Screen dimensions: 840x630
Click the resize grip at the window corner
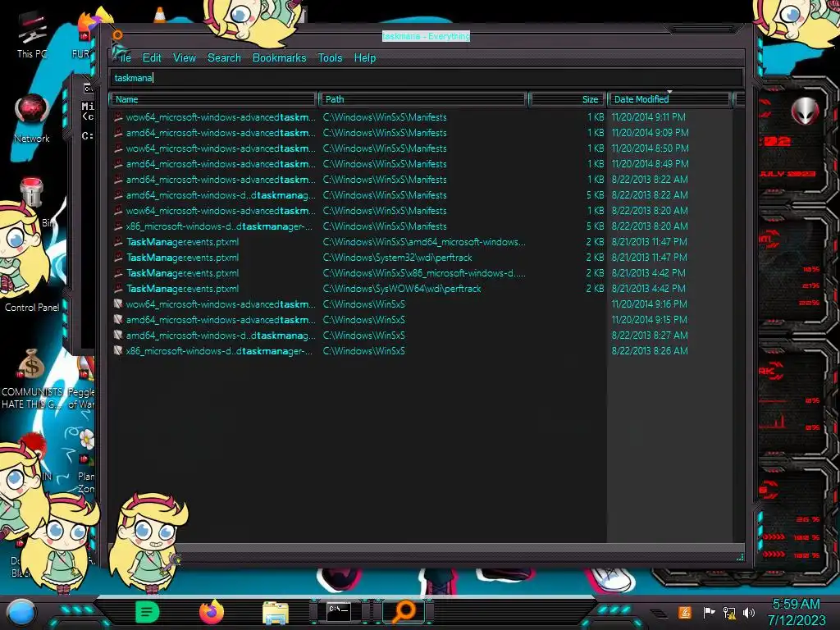(x=740, y=557)
